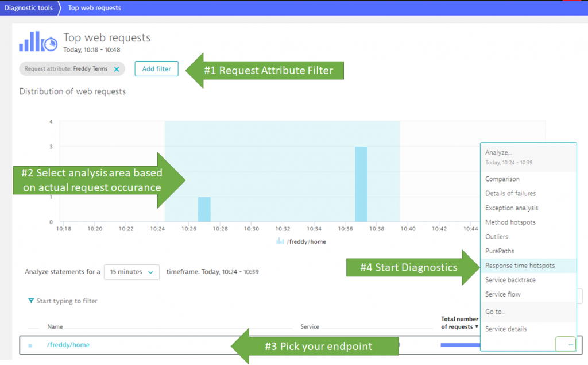
Task: Click the Top web requests chart icon
Action: pyautogui.click(x=38, y=42)
